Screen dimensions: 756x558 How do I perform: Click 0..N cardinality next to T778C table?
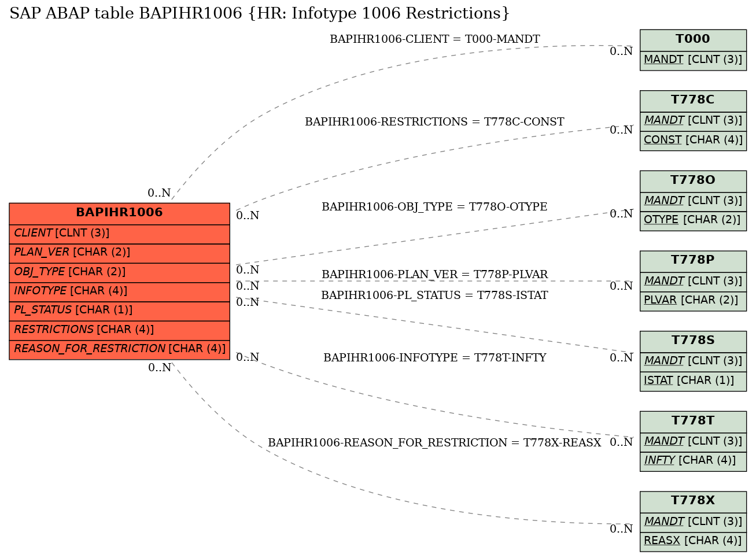[621, 130]
